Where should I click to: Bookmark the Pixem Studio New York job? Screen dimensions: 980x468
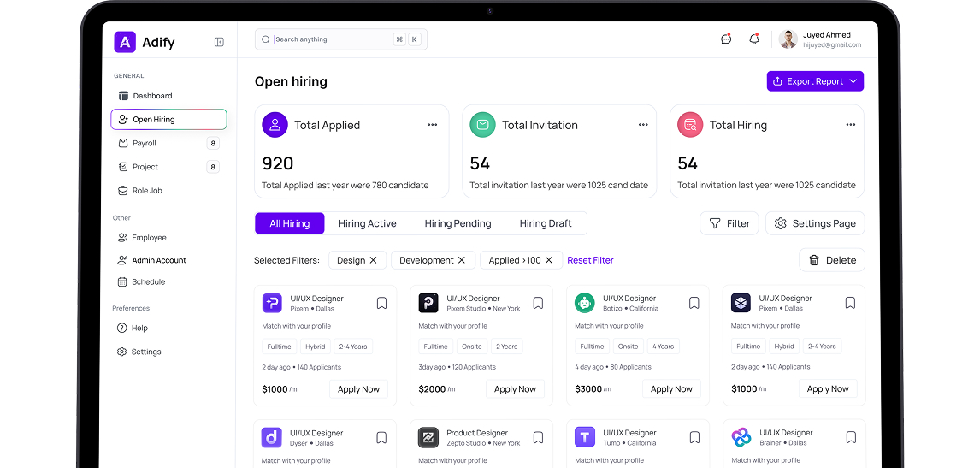(x=538, y=304)
